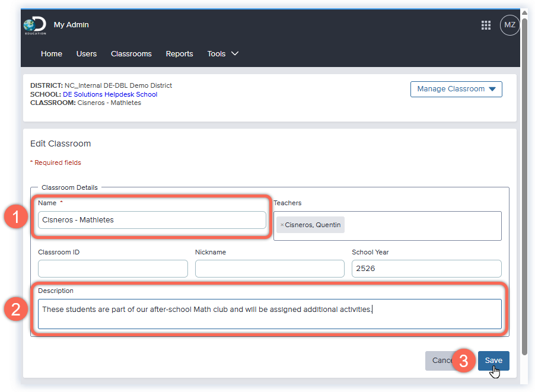This screenshot has width=535, height=392.
Task: Open the DE Solutions Helpdesk School link
Action: click(x=110, y=94)
